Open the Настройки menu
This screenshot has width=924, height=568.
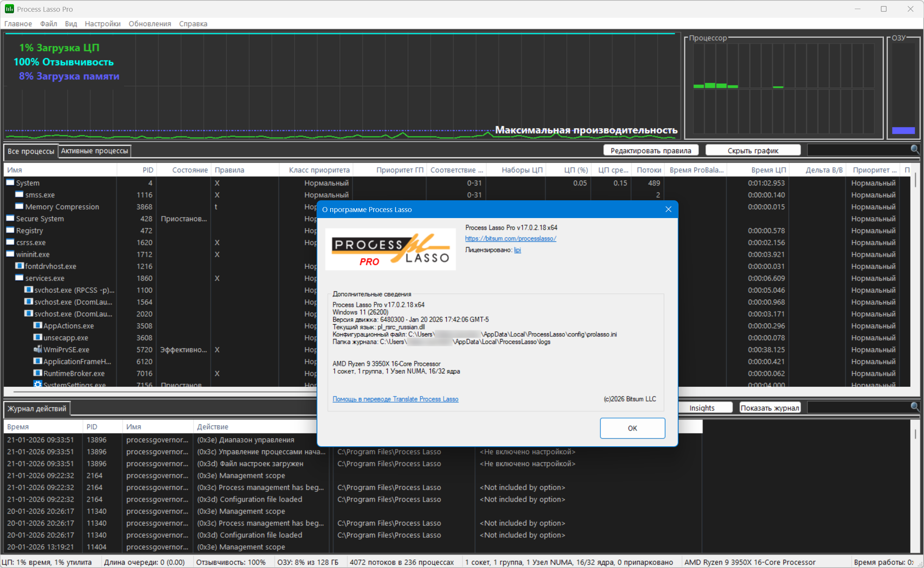tap(102, 23)
